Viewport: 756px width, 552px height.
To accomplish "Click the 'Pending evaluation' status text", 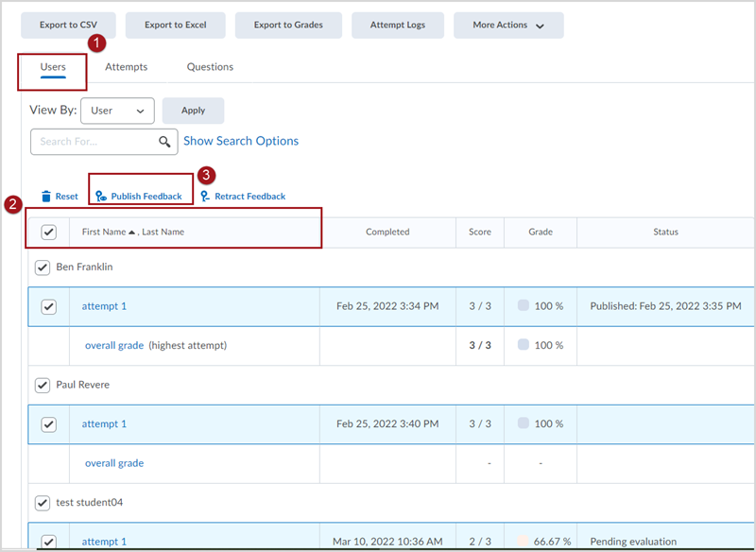I will click(x=633, y=542).
